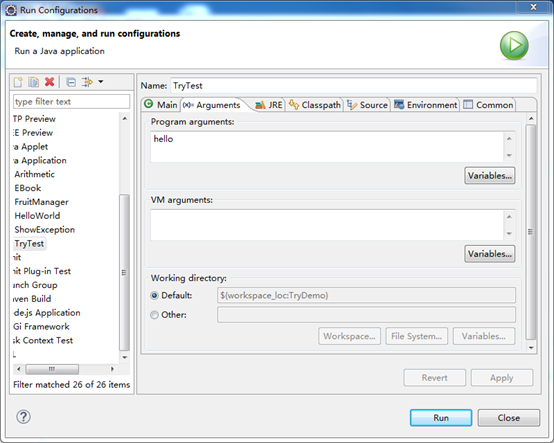Click the down arrow of the configuration list scrollbar
This screenshot has width=554, height=443.
click(124, 358)
